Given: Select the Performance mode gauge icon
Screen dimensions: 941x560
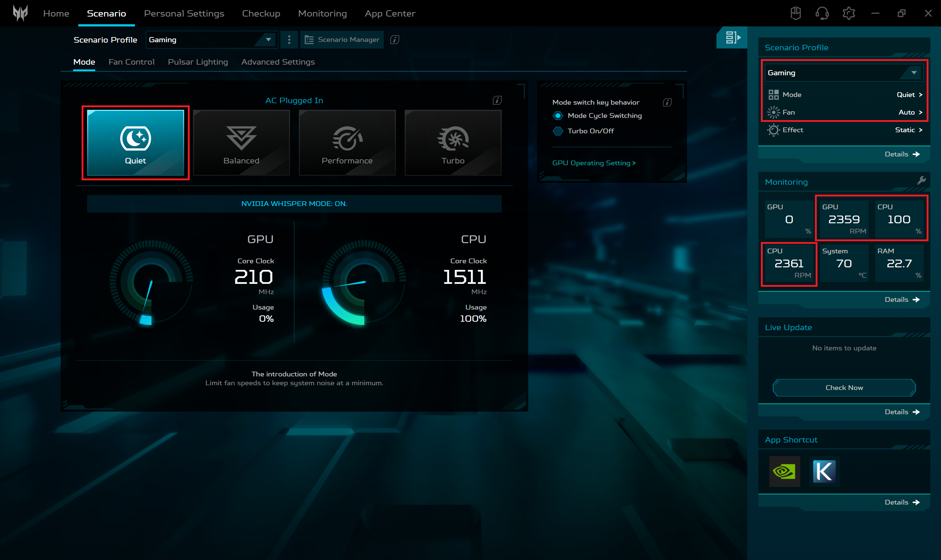Looking at the screenshot, I should 347,139.
